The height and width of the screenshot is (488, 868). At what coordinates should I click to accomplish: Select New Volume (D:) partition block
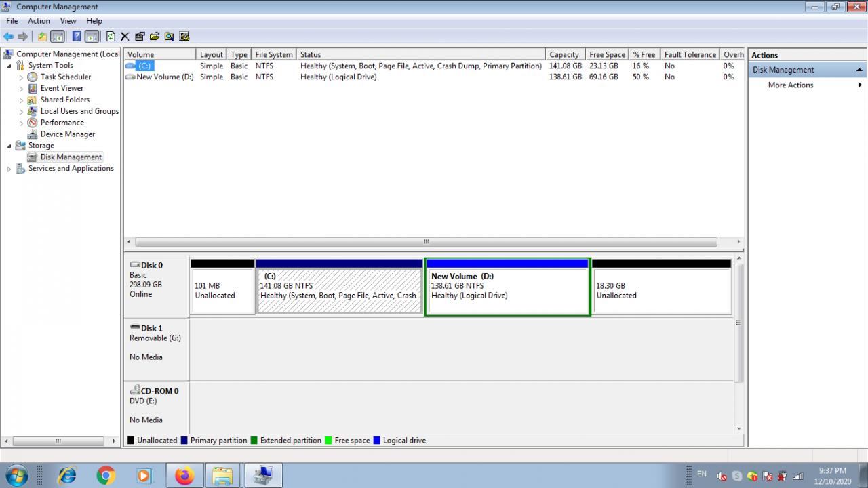[507, 287]
